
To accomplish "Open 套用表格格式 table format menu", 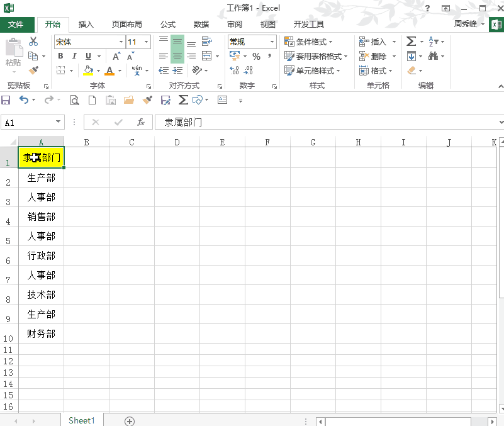I will coord(316,56).
